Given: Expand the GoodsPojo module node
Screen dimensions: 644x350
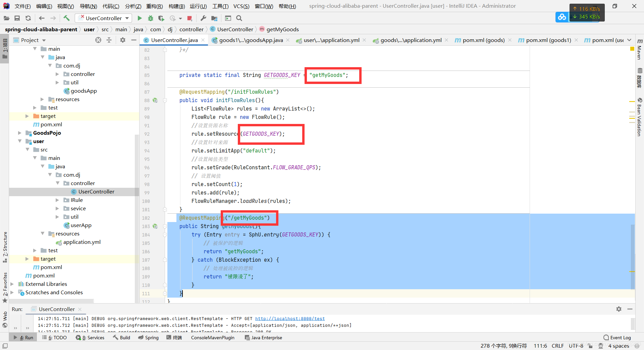Looking at the screenshot, I should (x=20, y=133).
